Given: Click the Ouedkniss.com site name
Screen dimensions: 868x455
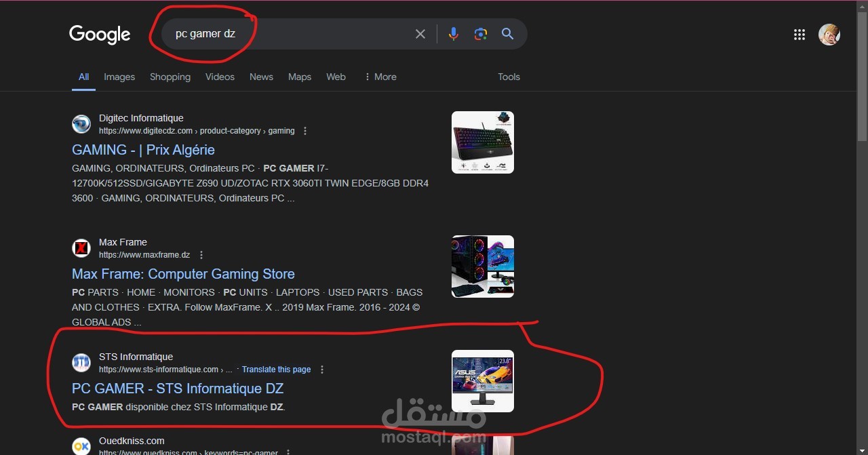Looking at the screenshot, I should [132, 441].
